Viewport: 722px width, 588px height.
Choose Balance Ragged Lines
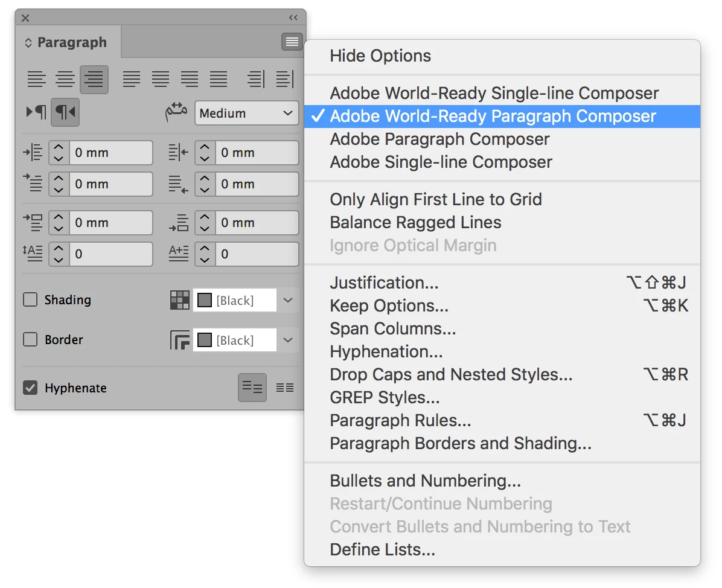click(502, 222)
